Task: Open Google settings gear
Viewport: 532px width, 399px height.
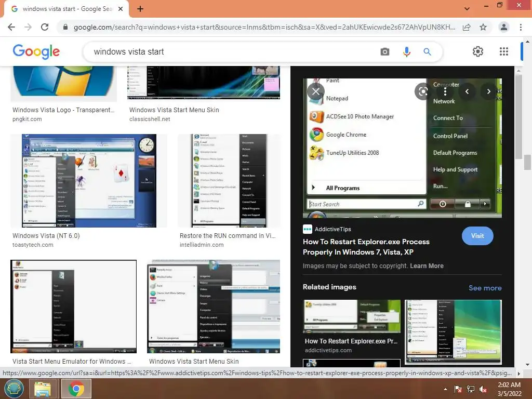Action: (478, 51)
